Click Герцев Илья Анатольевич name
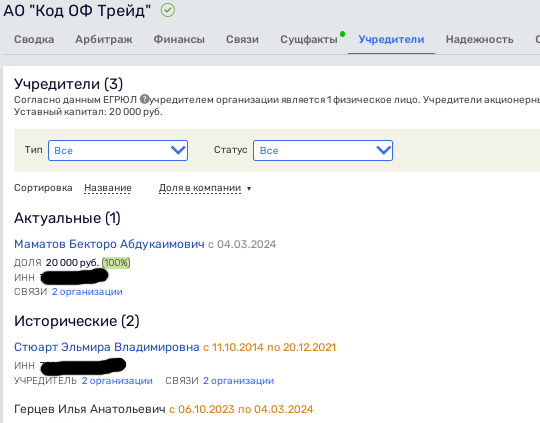The image size is (540, 423). [x=90, y=409]
